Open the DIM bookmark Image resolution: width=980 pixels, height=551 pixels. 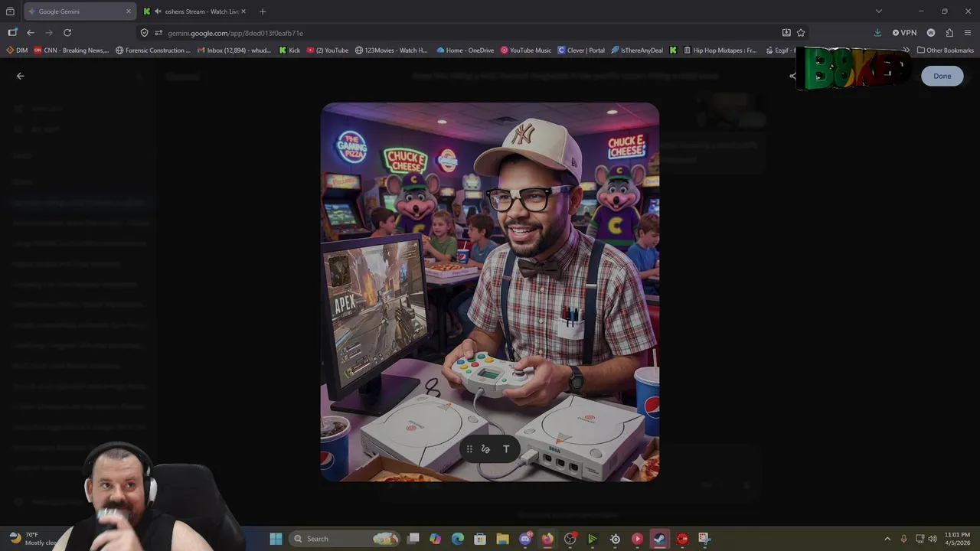point(17,51)
